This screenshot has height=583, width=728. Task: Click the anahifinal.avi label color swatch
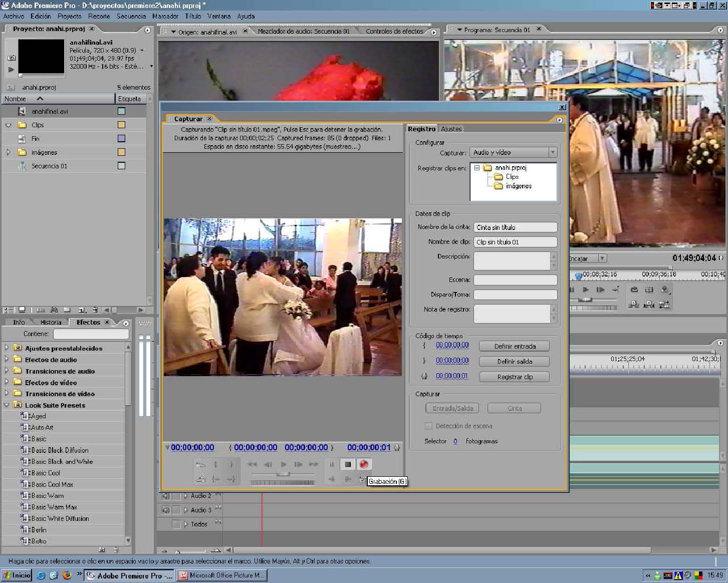coord(121,111)
